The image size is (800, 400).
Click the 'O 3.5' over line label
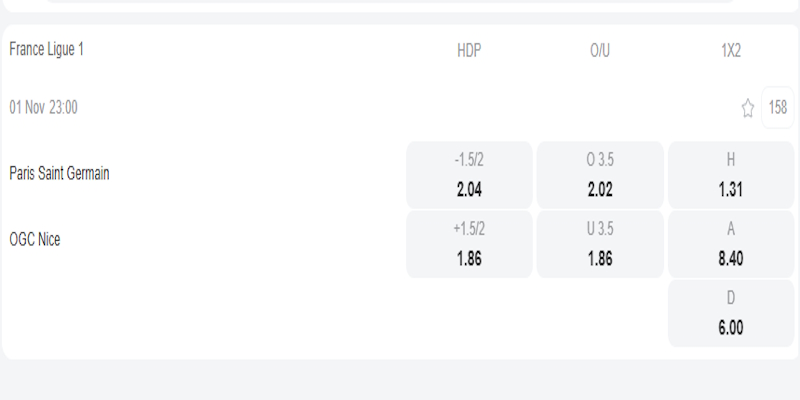(x=600, y=159)
